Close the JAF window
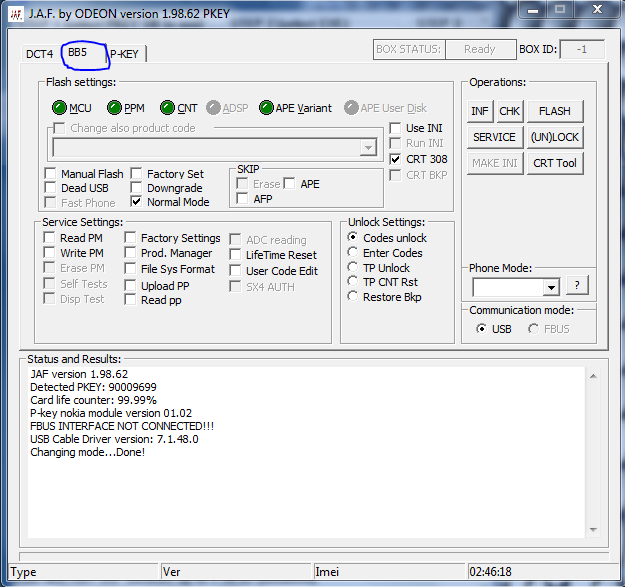 point(597,10)
